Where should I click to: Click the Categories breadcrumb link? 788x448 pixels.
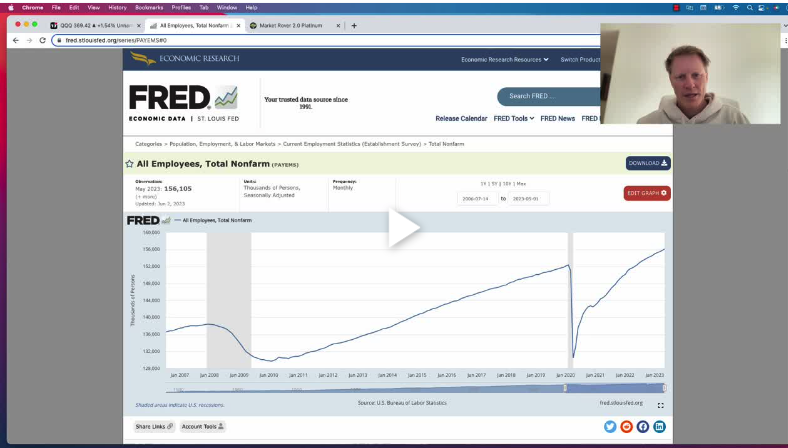[148, 144]
